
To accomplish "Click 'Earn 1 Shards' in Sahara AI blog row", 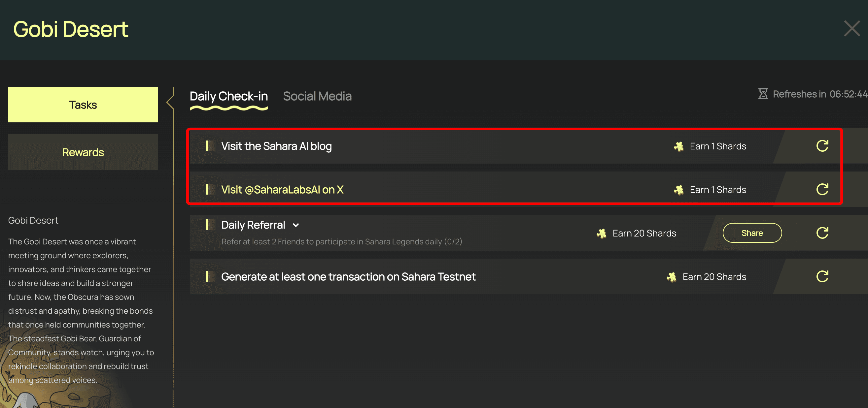I will click(x=718, y=146).
